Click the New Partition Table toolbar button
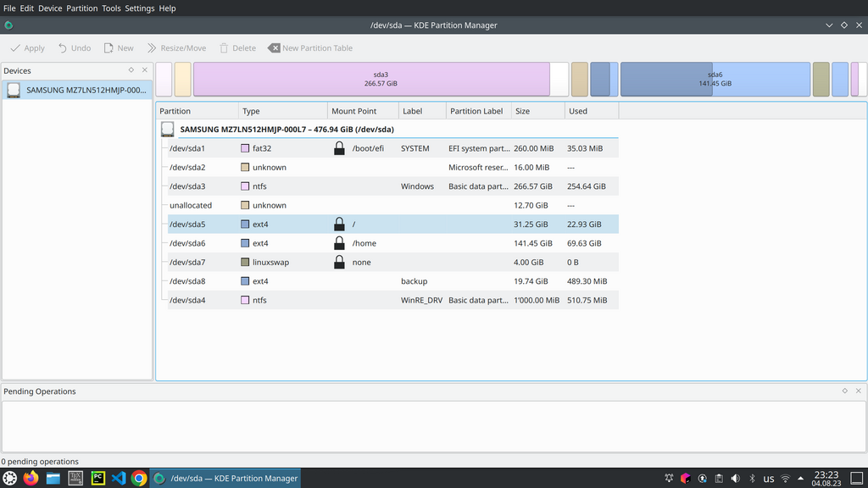Viewport: 868px width, 488px height. pos(309,48)
